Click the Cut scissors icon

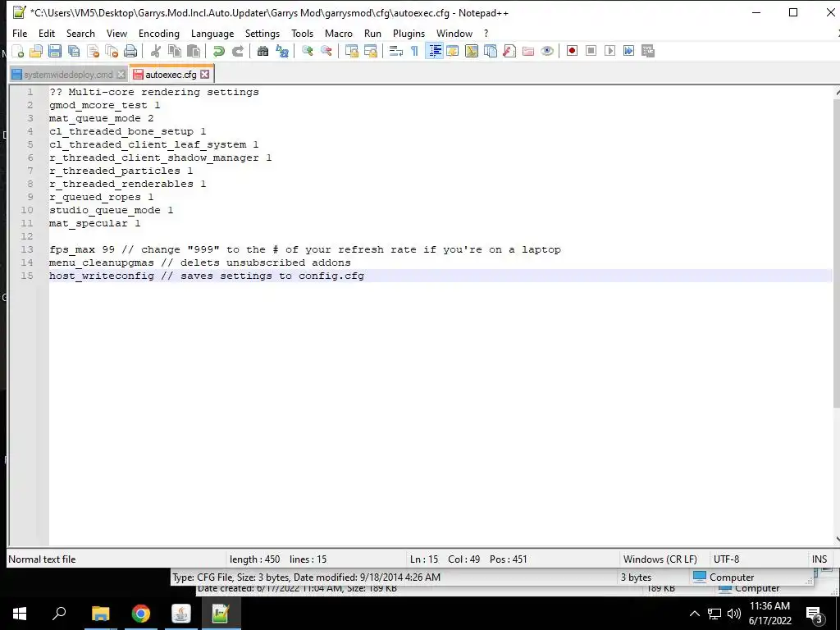[x=156, y=51]
